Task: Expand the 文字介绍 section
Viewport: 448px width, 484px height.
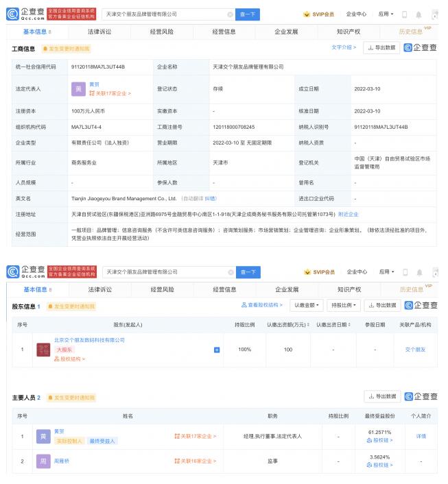Action: [343, 47]
